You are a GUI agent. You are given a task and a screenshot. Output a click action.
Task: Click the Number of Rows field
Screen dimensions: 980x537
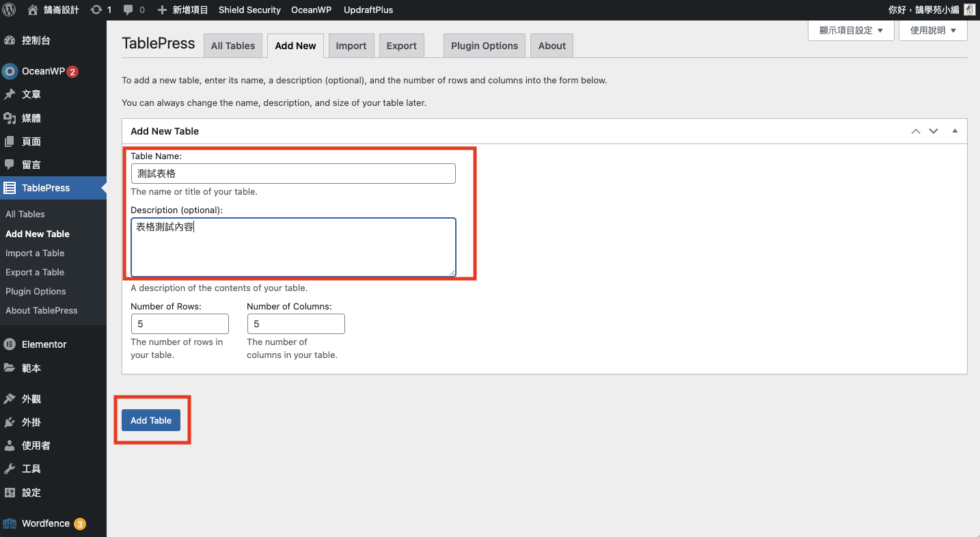pos(180,324)
